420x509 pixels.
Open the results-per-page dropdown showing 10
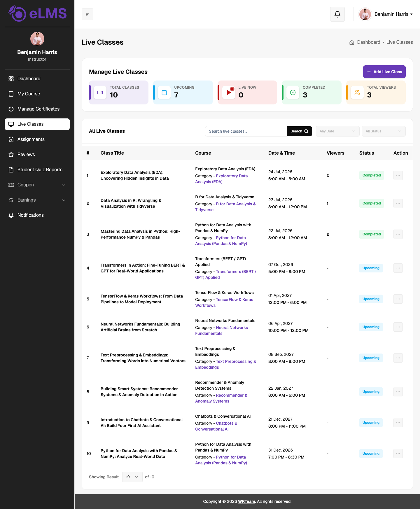point(132,477)
